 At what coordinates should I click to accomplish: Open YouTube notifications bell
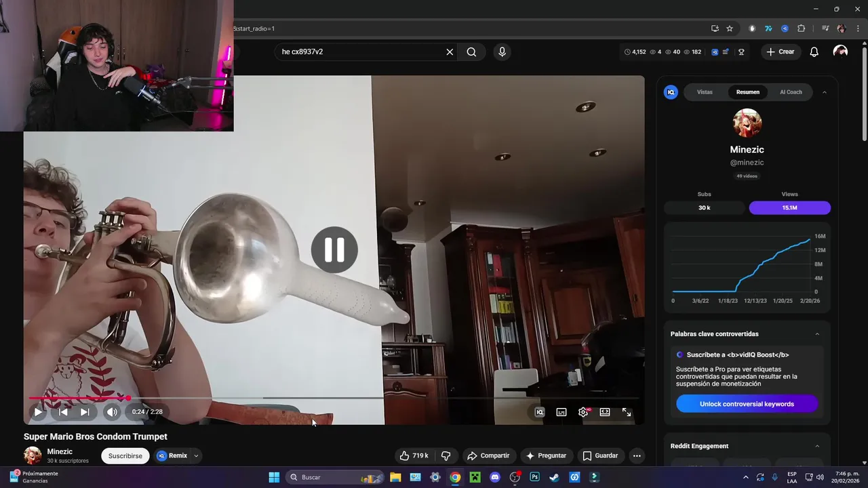[x=814, y=52]
